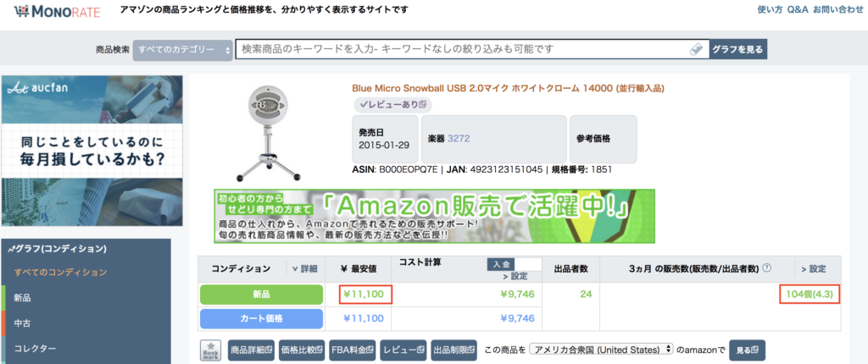
Task: Click the ¥ 最安値 column header
Action: coord(359,269)
